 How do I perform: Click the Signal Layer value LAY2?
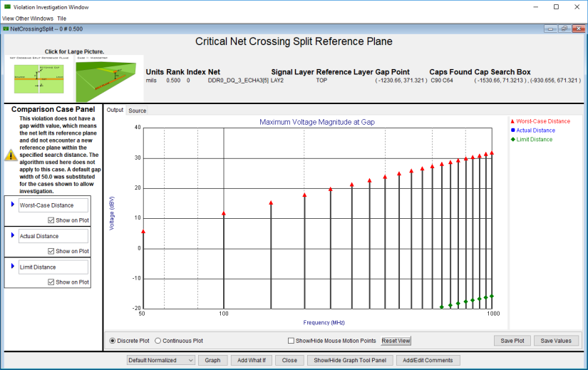click(277, 81)
